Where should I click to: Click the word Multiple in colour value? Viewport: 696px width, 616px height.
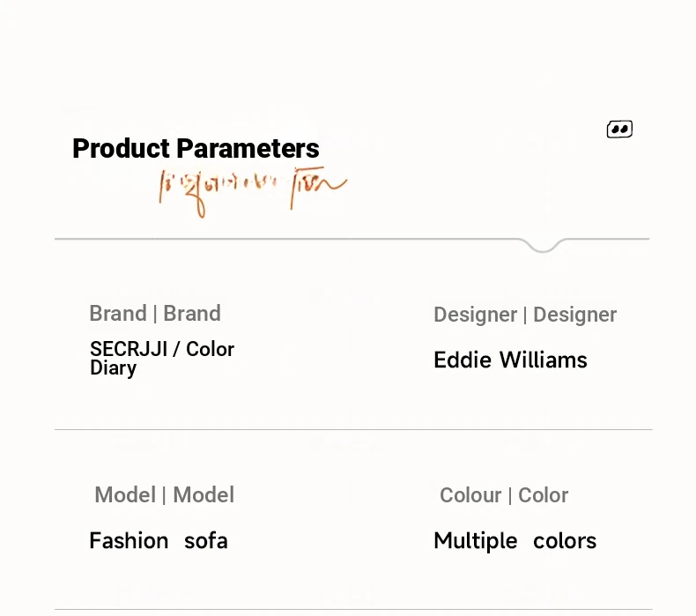476,541
